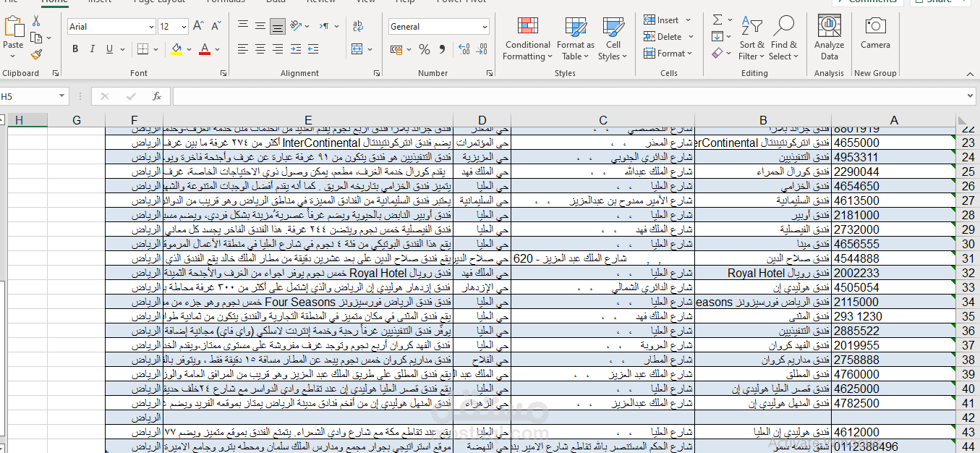Open Format as Table gallery
This screenshot has width=980, height=453.
[x=576, y=40]
